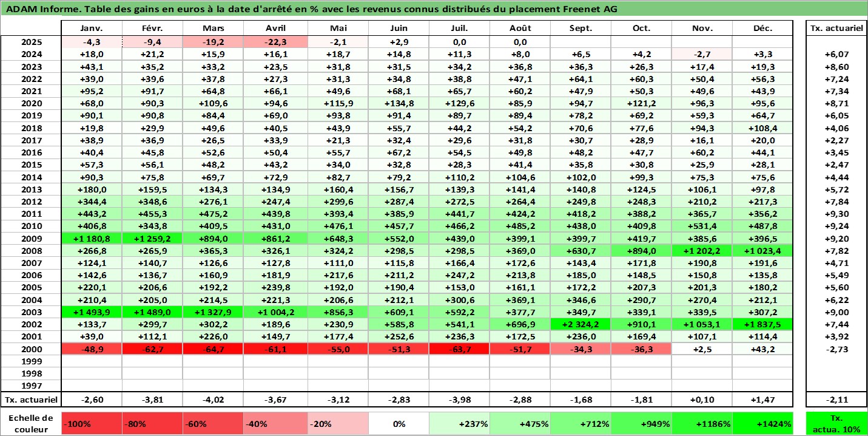Select the +1 004,2 cell in Avril 2003
Image resolution: width=868 pixels, height=436 pixels.
click(x=276, y=312)
